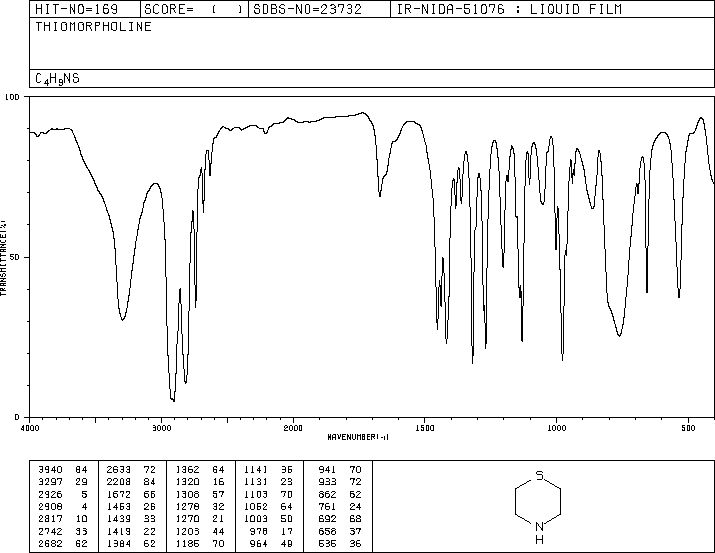The width and height of the screenshot is (715, 553).
Task: Click the 2000 x-axis tick label
Action: pyautogui.click(x=293, y=428)
